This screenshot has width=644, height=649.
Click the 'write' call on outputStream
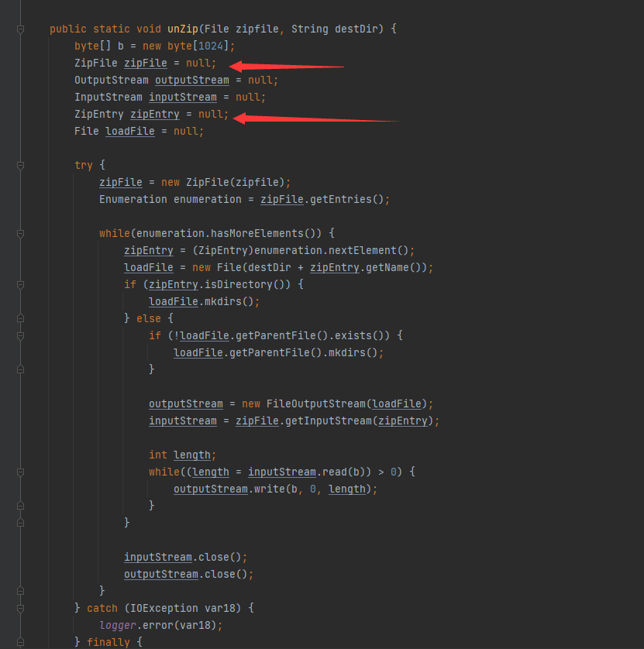pos(269,489)
